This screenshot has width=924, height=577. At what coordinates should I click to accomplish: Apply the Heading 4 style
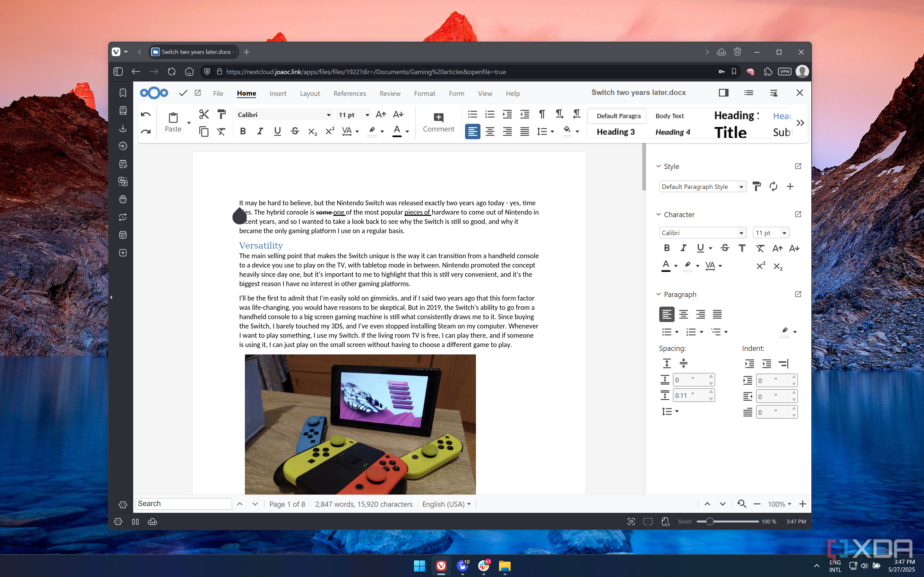(x=672, y=132)
